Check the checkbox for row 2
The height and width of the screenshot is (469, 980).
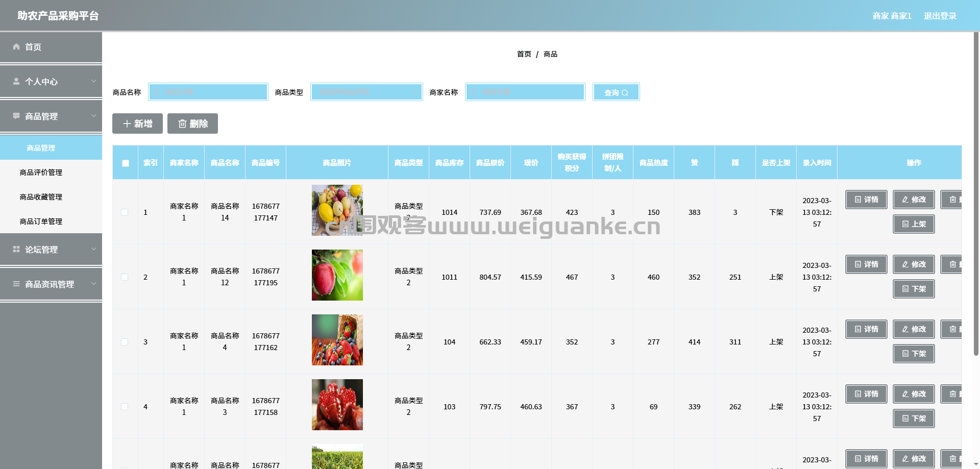[125, 277]
